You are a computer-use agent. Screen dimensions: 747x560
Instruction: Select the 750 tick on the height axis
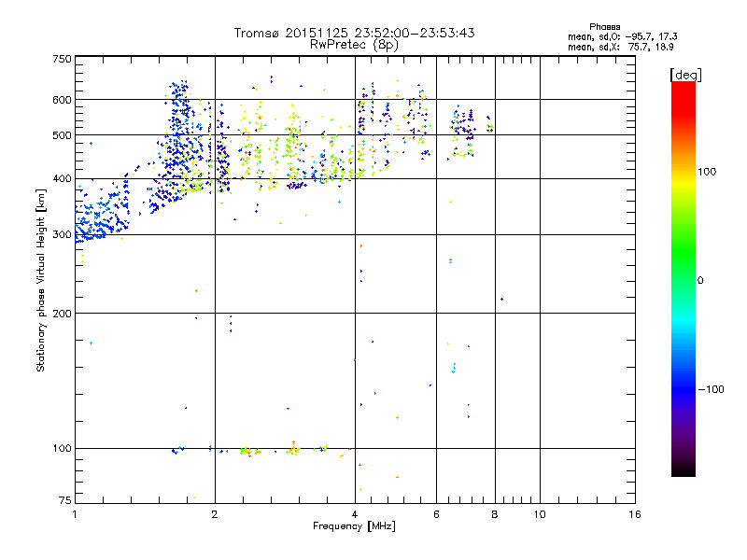62,59
